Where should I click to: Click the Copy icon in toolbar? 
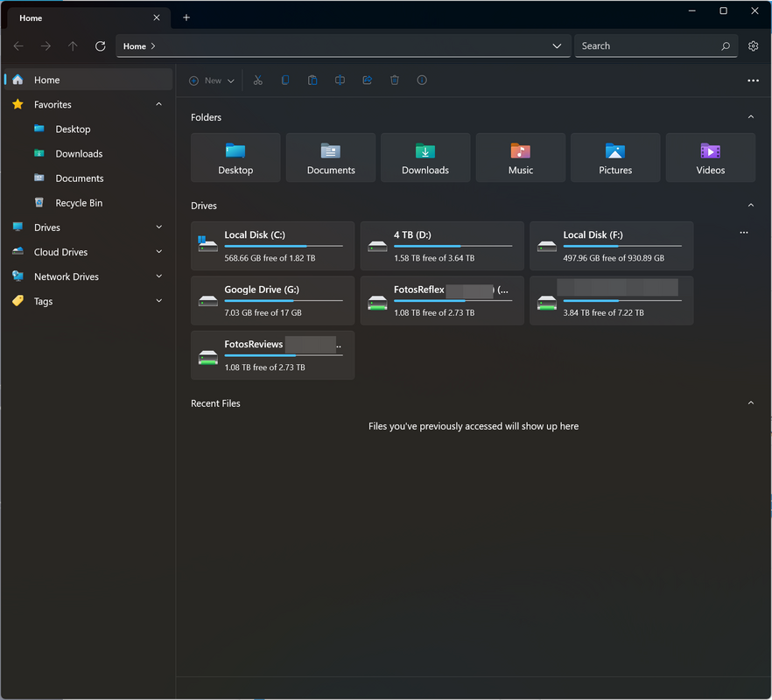pyautogui.click(x=285, y=80)
